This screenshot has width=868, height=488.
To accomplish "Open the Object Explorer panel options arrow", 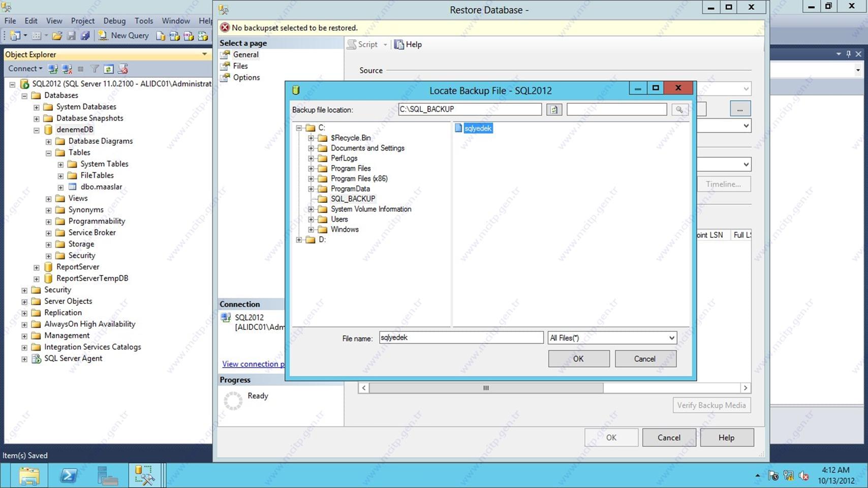I will 204,54.
